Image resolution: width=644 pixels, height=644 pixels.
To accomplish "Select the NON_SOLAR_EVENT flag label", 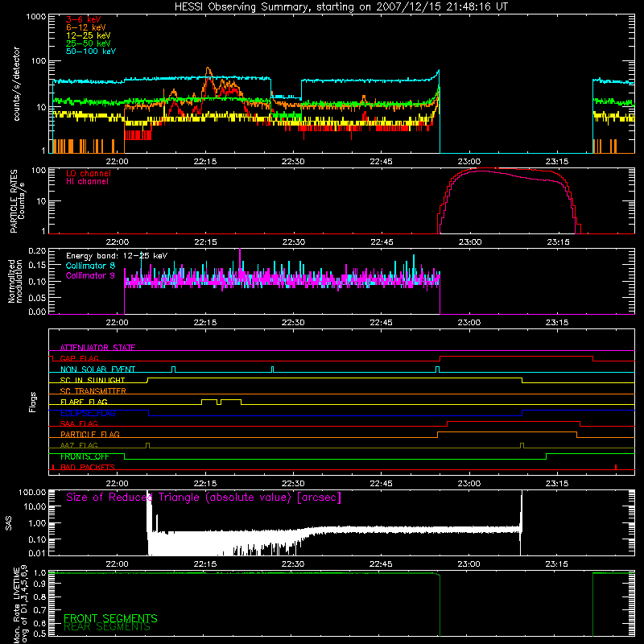I will pos(97,369).
